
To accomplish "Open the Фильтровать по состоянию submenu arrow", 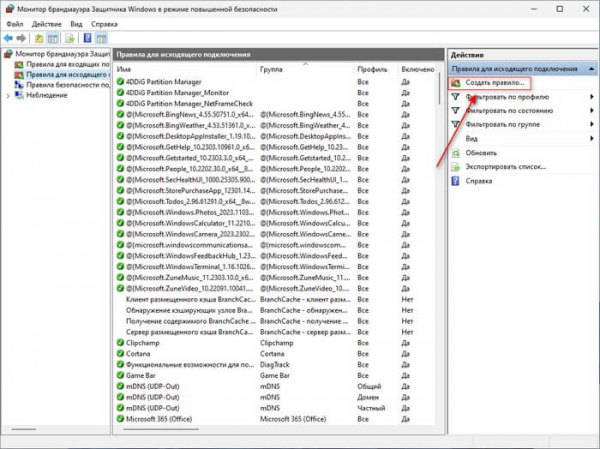I will click(x=592, y=111).
